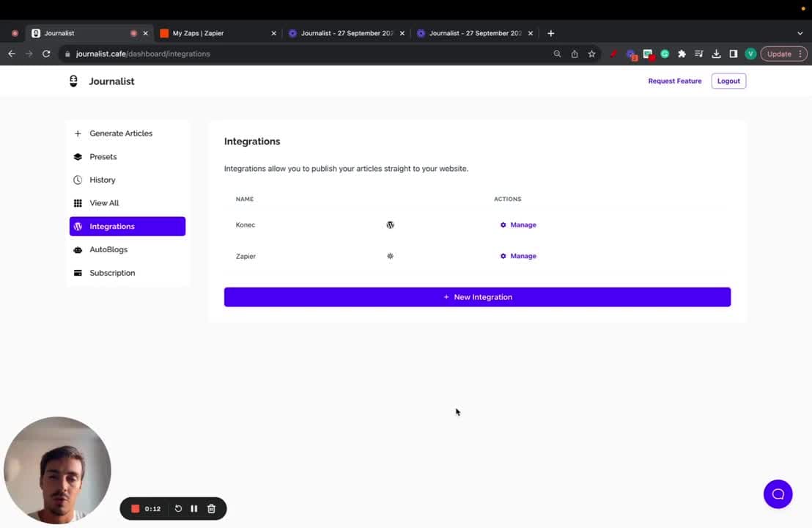Click the New Integration button
Screen dimensions: 812x528
477,297
